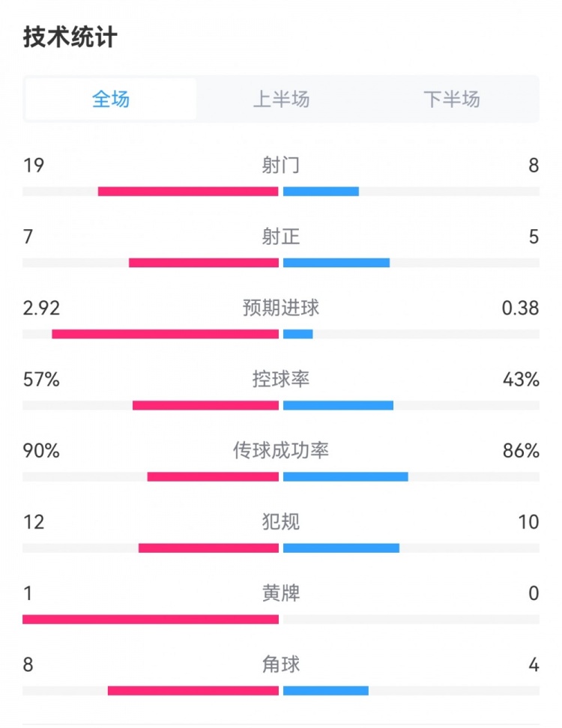Tap the 控球率 label
Screen dimensions: 562x728
click(x=281, y=380)
